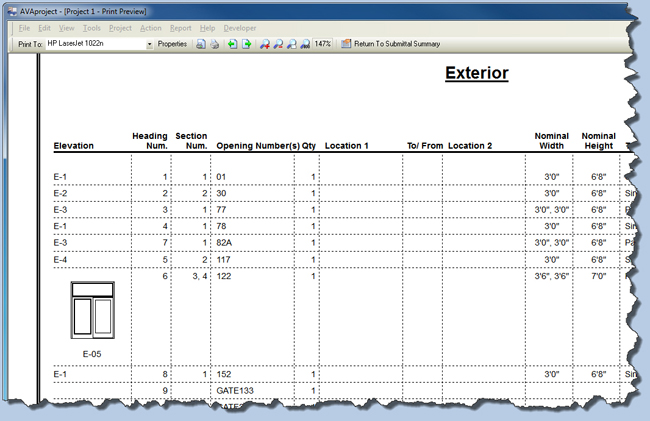The image size is (650, 421).
Task: Zoom out using the red minus magnifier
Action: 278,44
